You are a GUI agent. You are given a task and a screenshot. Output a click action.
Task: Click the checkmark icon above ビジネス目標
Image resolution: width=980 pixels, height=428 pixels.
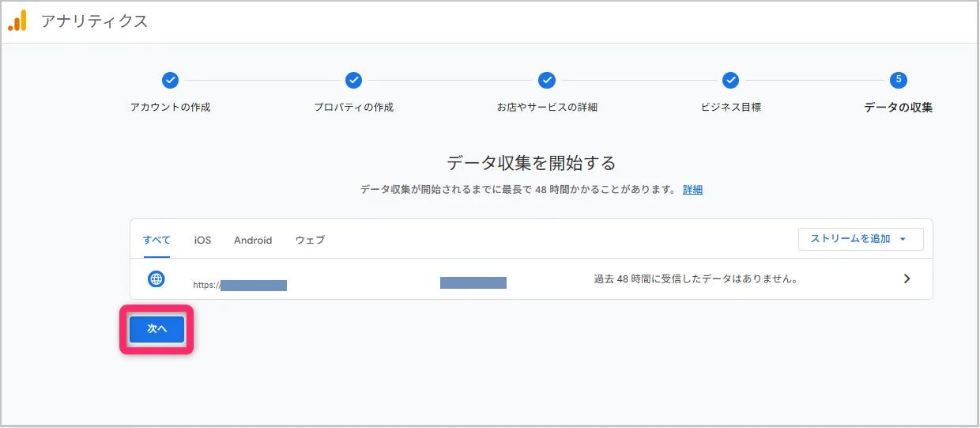coord(731,80)
